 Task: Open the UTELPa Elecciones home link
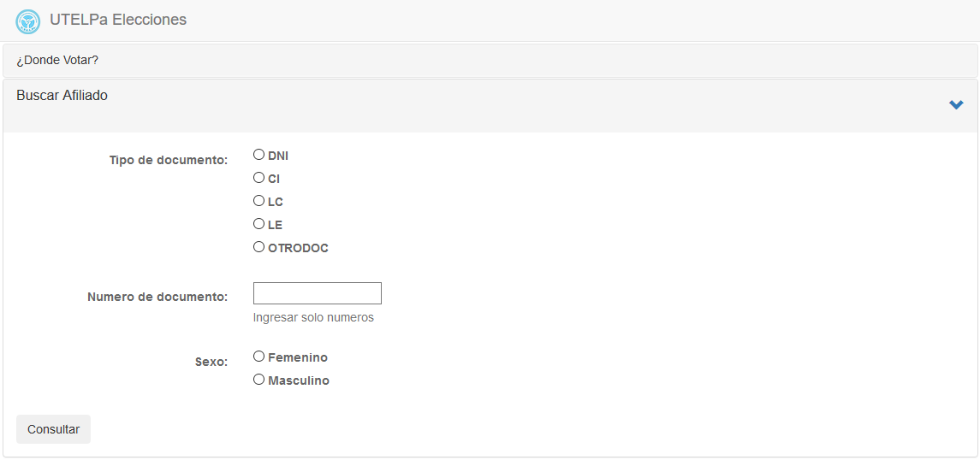[118, 20]
